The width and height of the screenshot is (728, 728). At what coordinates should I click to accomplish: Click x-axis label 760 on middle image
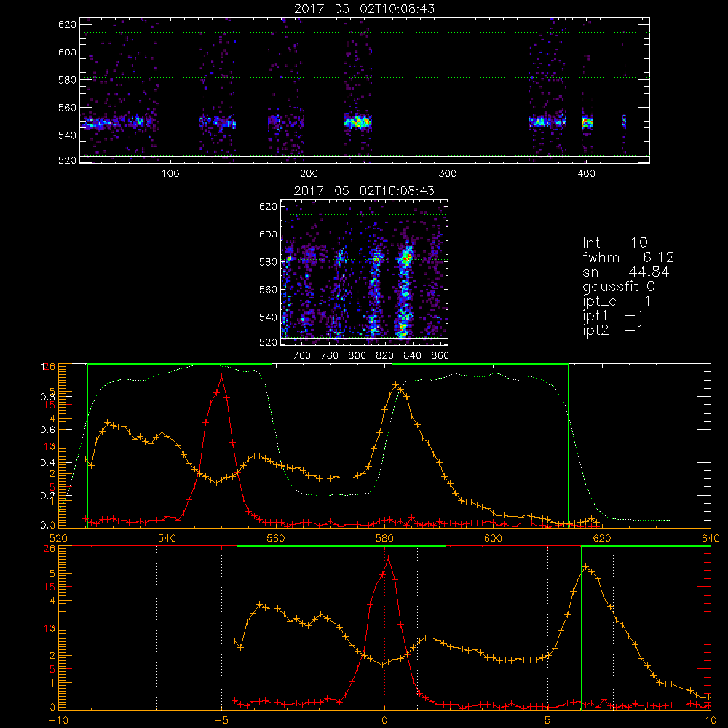pyautogui.click(x=302, y=356)
